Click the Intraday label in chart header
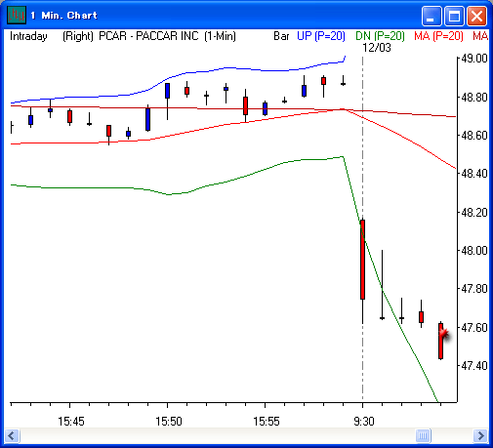Screen dimensions: 493x448 tap(28, 36)
